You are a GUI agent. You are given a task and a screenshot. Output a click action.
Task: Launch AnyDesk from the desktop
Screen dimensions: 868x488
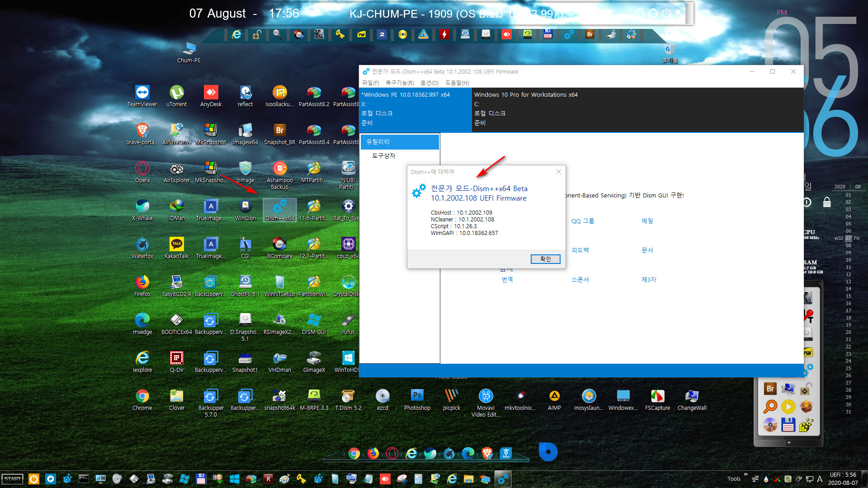coord(211,96)
